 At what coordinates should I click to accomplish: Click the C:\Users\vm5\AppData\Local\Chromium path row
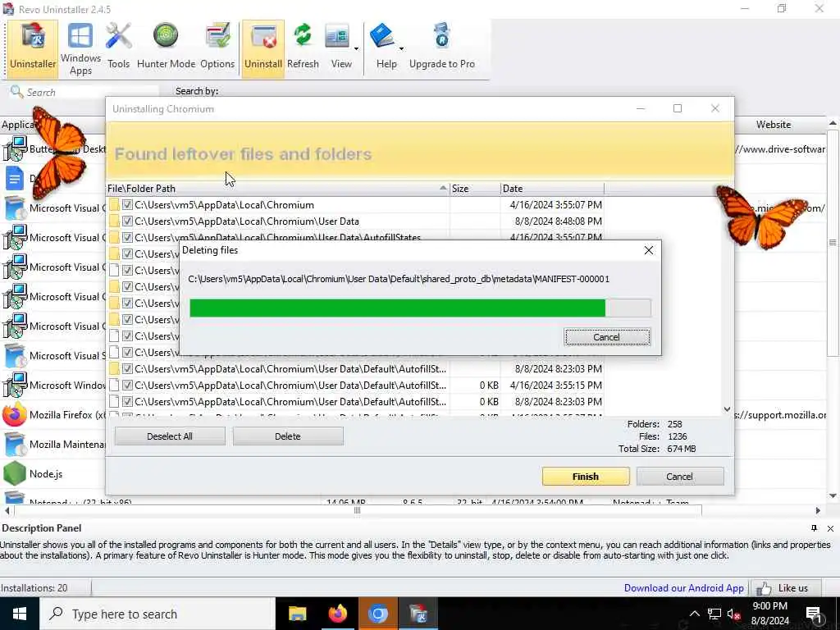click(278, 204)
